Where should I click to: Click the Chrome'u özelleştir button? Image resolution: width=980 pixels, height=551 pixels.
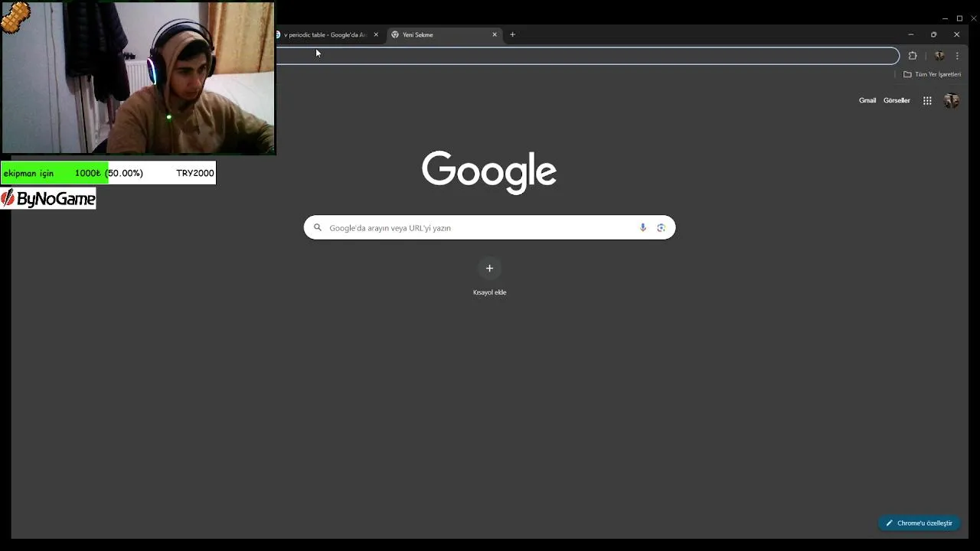coord(919,523)
